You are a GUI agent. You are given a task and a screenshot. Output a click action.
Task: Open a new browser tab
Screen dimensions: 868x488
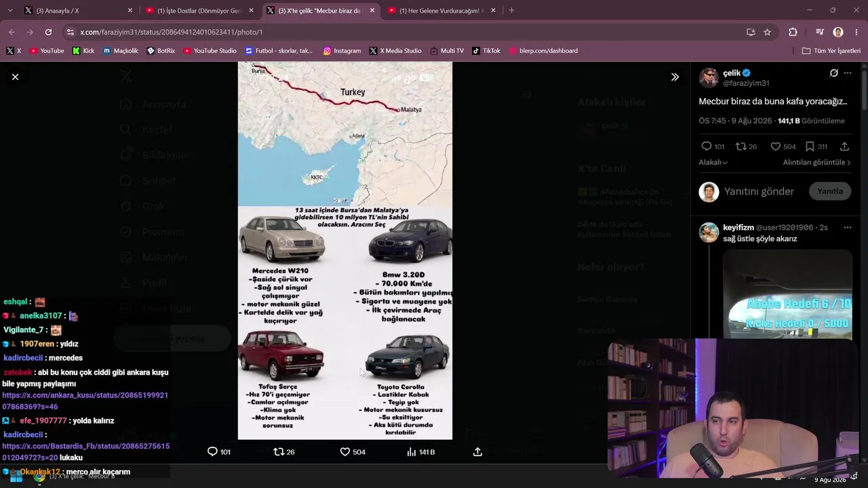[511, 11]
